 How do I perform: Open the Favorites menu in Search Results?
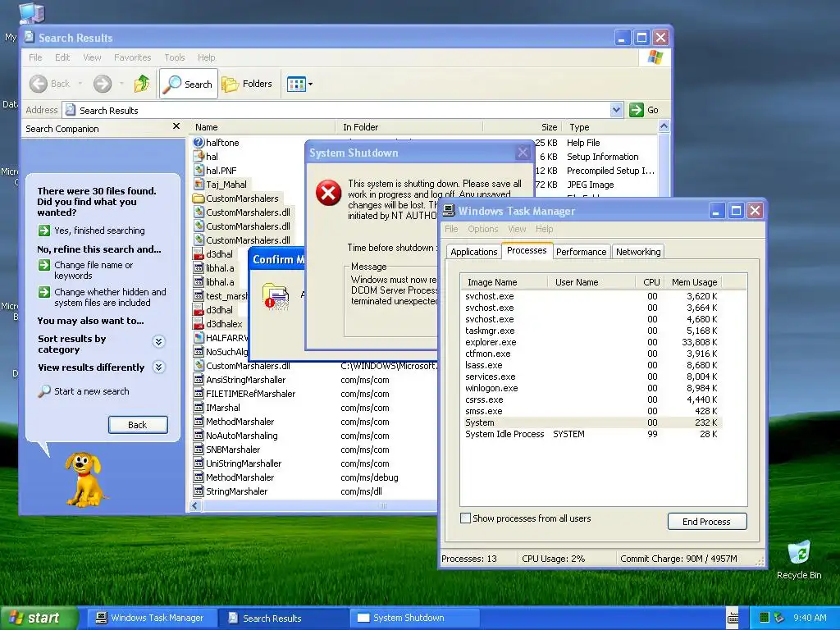(x=132, y=57)
